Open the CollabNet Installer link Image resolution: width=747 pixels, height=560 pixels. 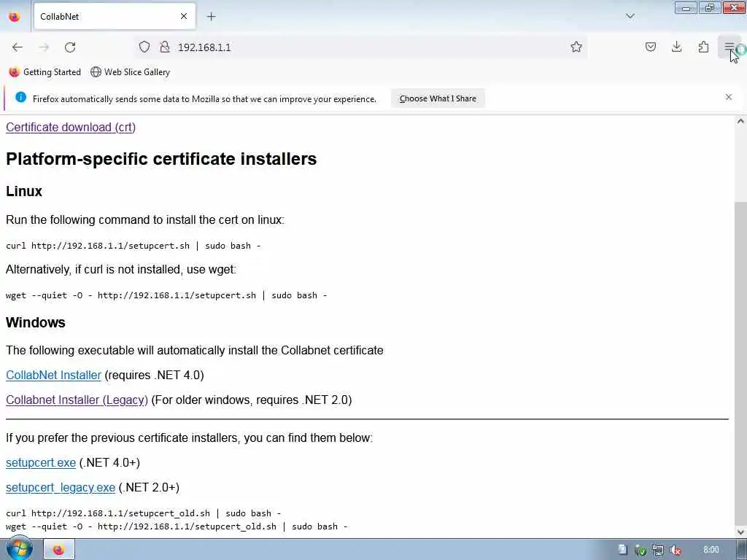click(x=53, y=376)
